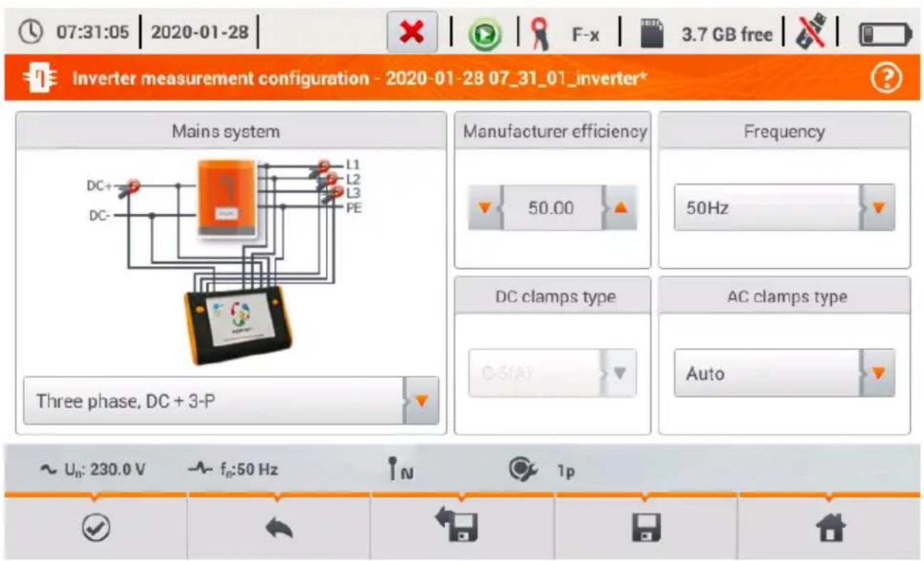
Task: Click the Mains system panel header
Action: (x=231, y=131)
